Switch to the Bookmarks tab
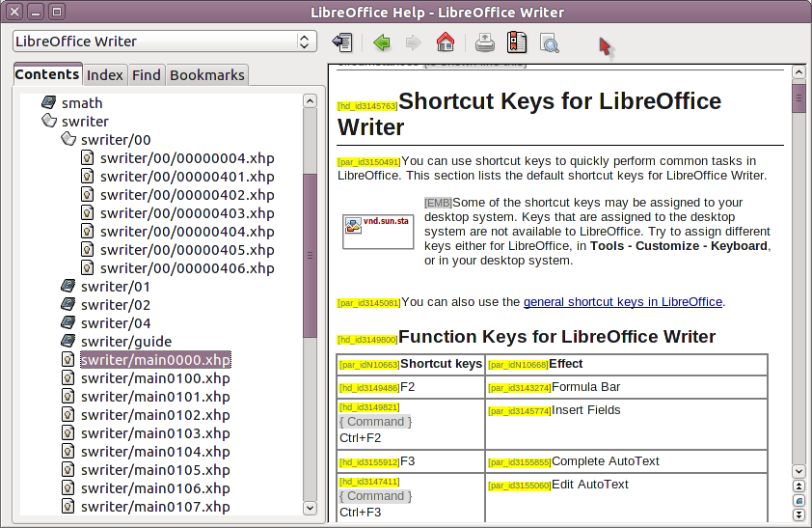 pos(207,75)
